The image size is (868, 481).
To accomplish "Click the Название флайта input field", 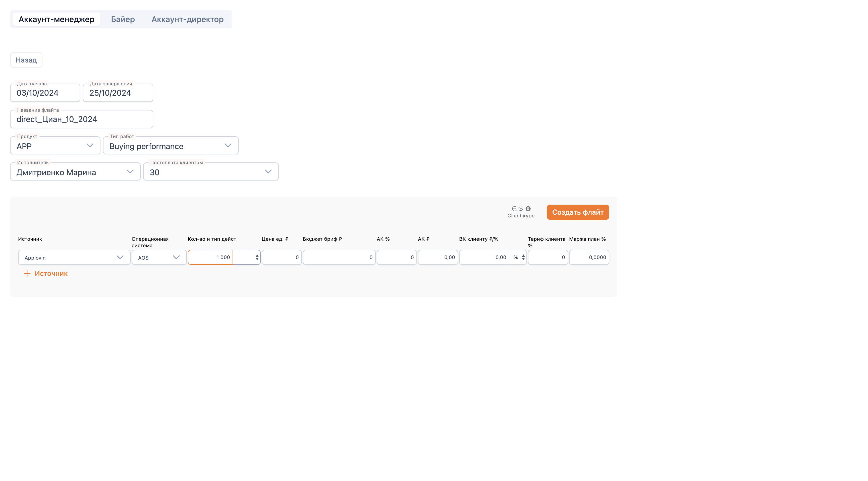I will 82,119.
